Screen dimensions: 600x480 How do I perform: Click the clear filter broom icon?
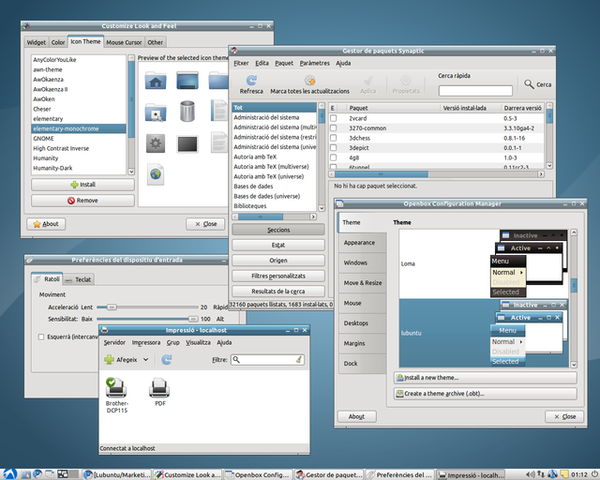(x=297, y=359)
